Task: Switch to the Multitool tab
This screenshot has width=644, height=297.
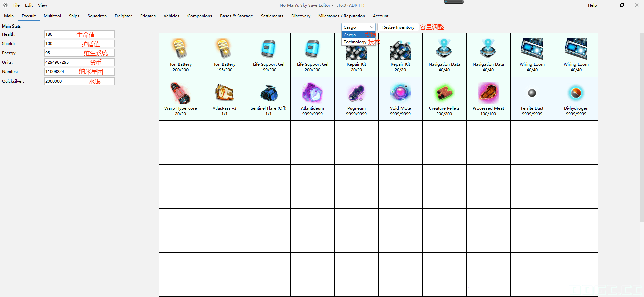Action: (x=52, y=16)
